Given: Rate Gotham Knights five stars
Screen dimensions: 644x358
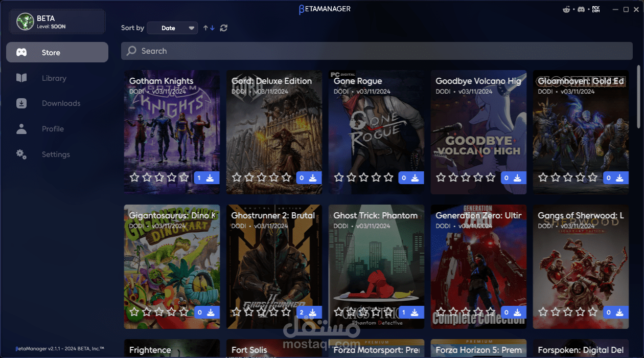Looking at the screenshot, I should coord(184,177).
